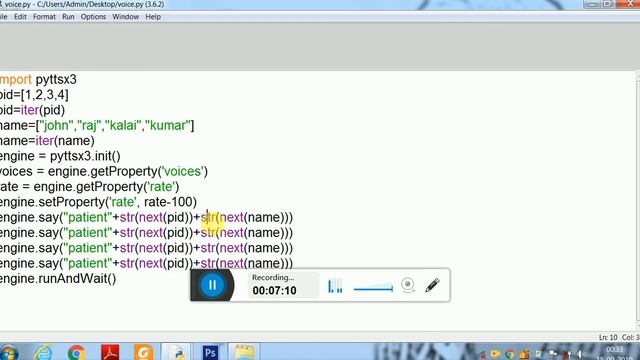Click the vertical scrollbar of the editor
The height and width of the screenshot is (360, 640).
click(x=638, y=200)
